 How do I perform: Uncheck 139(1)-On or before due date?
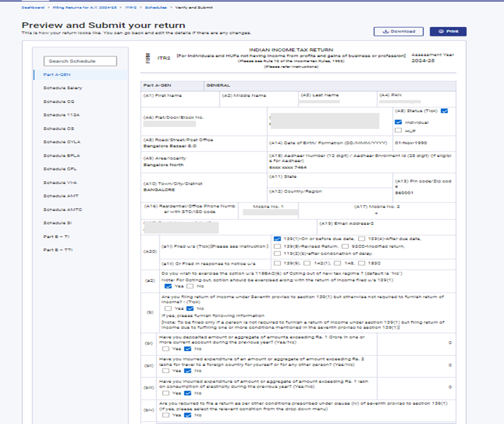(x=277, y=239)
